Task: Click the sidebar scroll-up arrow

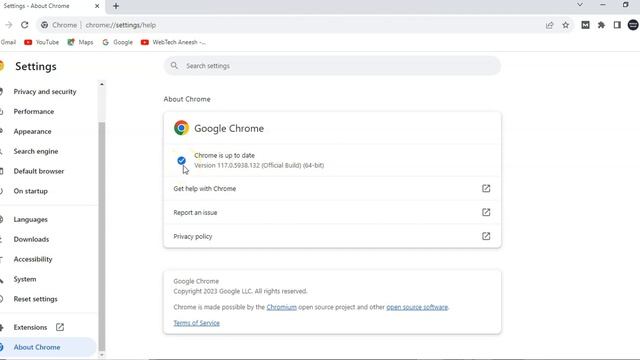Action: (x=102, y=84)
